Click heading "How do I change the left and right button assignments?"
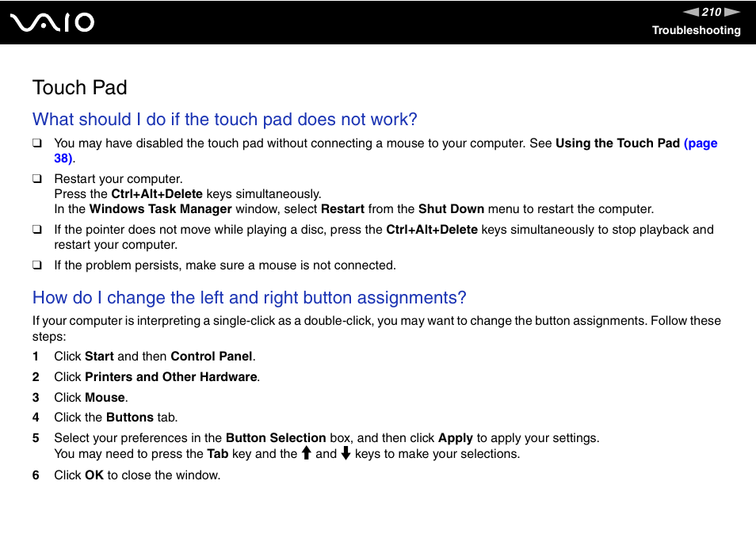This screenshot has width=756, height=534. tap(250, 297)
